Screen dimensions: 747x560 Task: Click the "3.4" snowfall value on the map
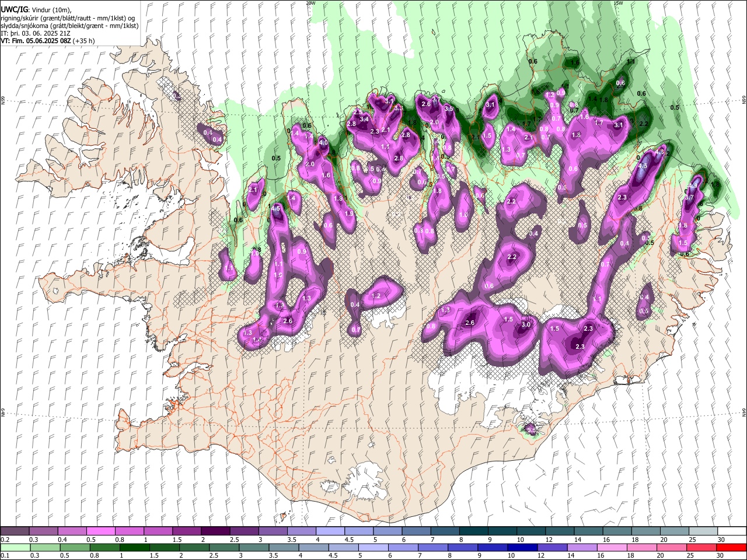click(x=364, y=119)
